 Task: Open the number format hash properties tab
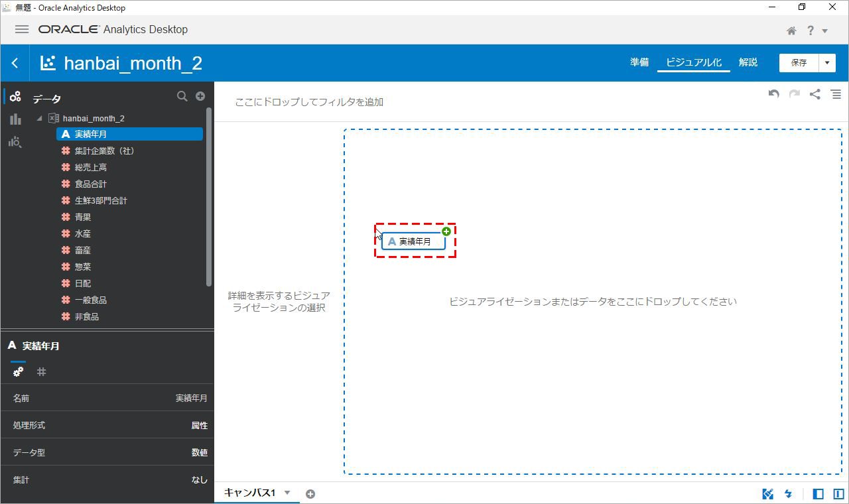click(41, 372)
